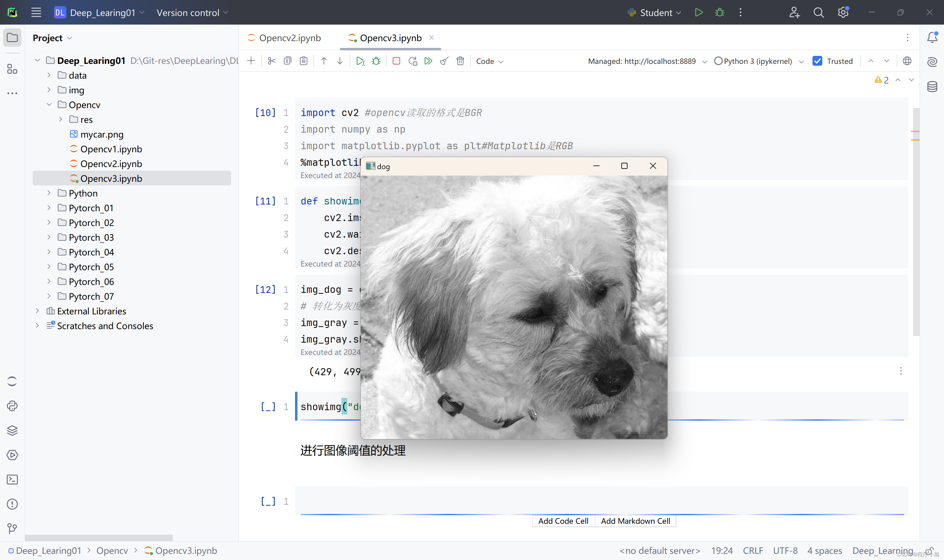Open the Version control menu

[x=192, y=13]
